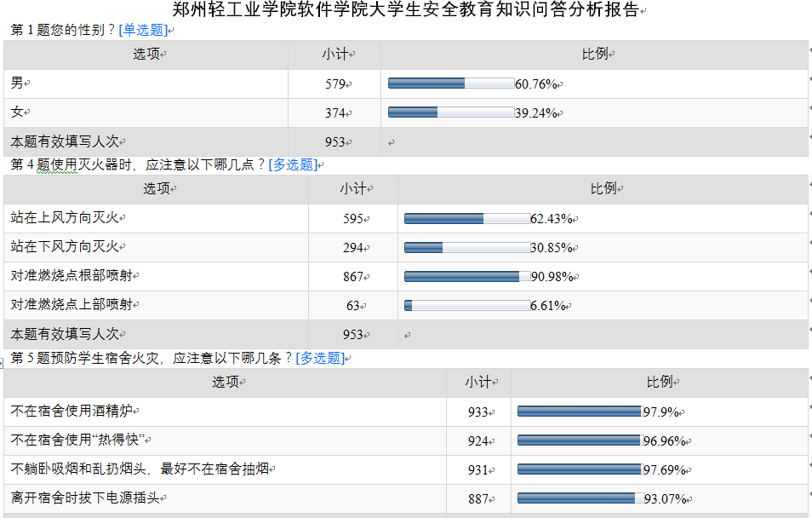The height and width of the screenshot is (518, 812).
Task: Click the 6.61% progress bar
Action: (x=466, y=305)
